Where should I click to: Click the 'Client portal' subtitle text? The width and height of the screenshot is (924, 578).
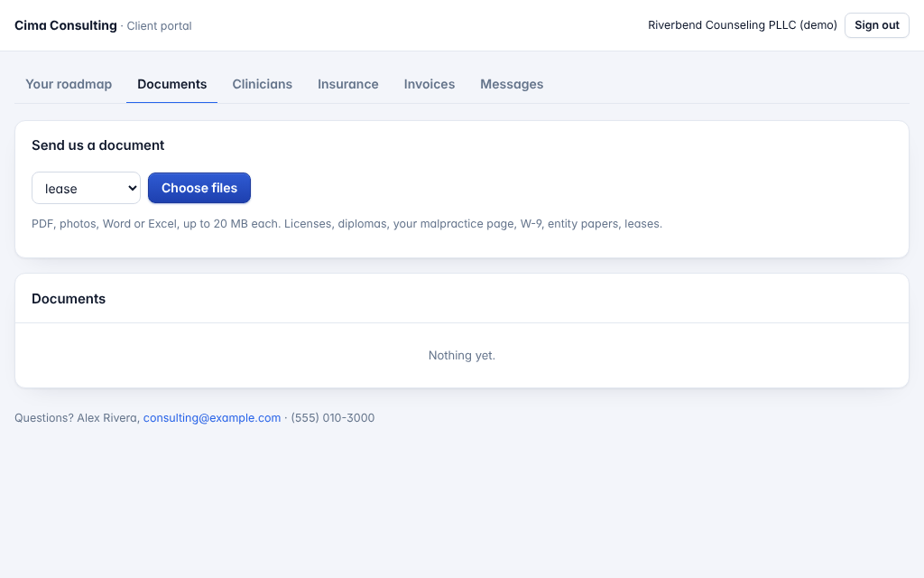[159, 26]
